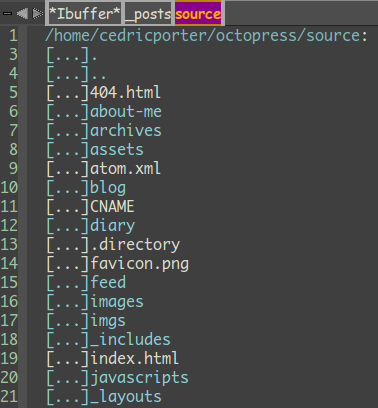This screenshot has width=378, height=408.
Task: Open the about-me directory
Action: 126,111
